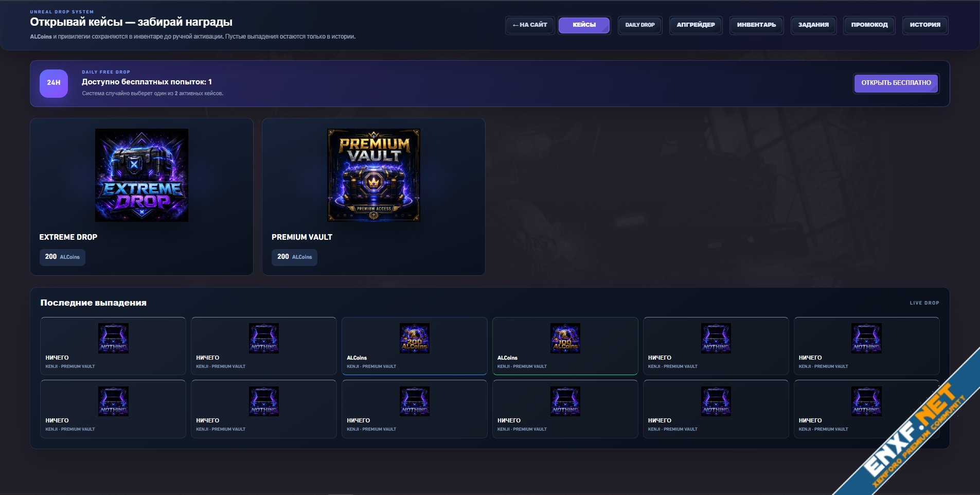This screenshot has width=980, height=495.
Task: Click the ОТКРЫТЬ БЕСПЛАТНО button
Action: click(x=896, y=83)
